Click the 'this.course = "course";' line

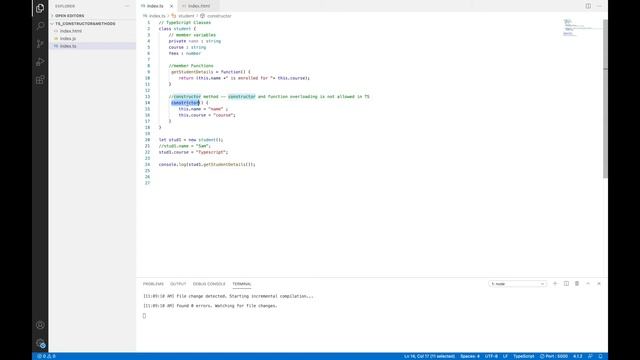click(x=207, y=115)
